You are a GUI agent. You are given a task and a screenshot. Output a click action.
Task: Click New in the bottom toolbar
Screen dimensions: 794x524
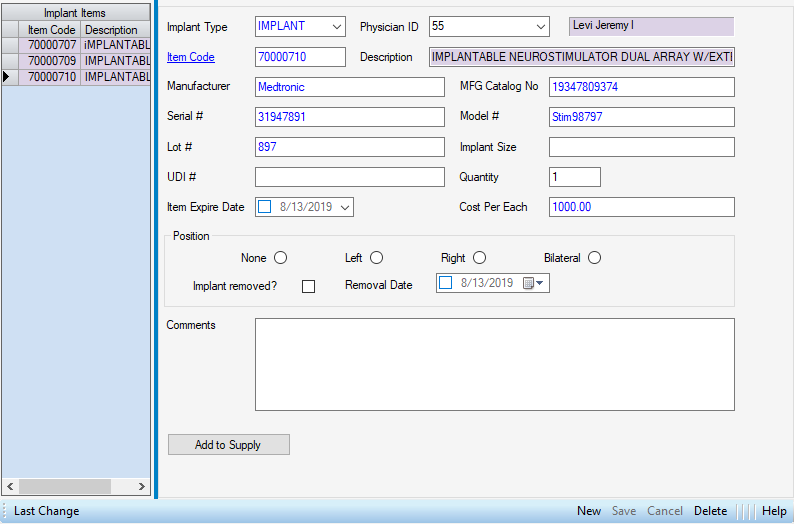pyautogui.click(x=589, y=511)
